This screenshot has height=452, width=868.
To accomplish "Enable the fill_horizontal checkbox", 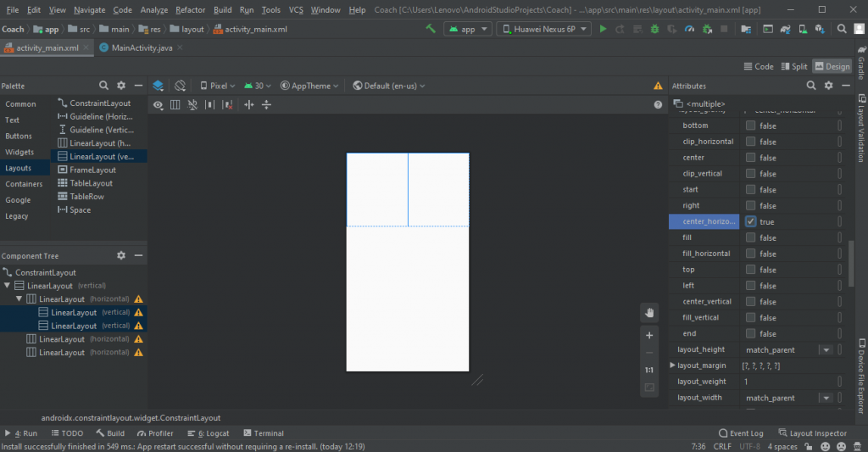I will point(751,254).
